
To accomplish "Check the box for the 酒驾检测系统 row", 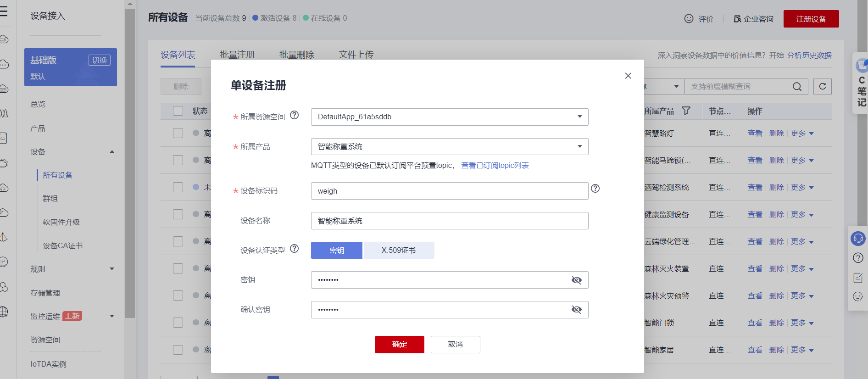I will coord(178,187).
